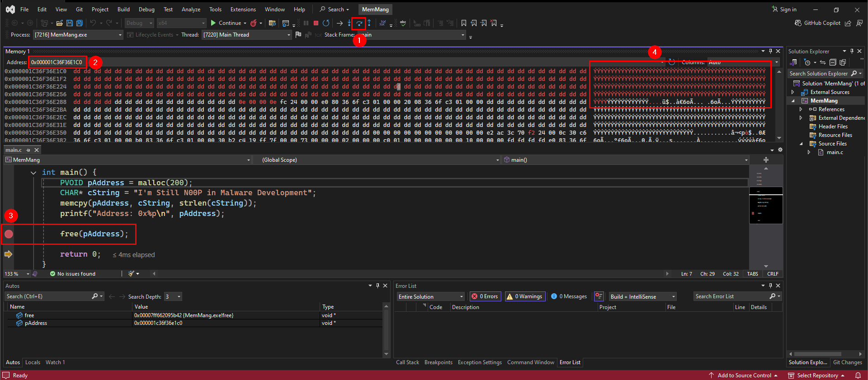Toggle the Error List build-only filter icon

599,296
